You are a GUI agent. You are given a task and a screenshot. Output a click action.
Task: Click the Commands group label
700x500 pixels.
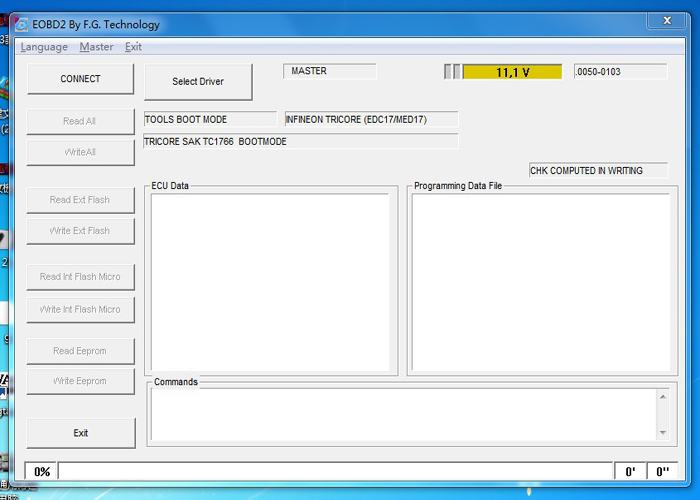click(175, 382)
